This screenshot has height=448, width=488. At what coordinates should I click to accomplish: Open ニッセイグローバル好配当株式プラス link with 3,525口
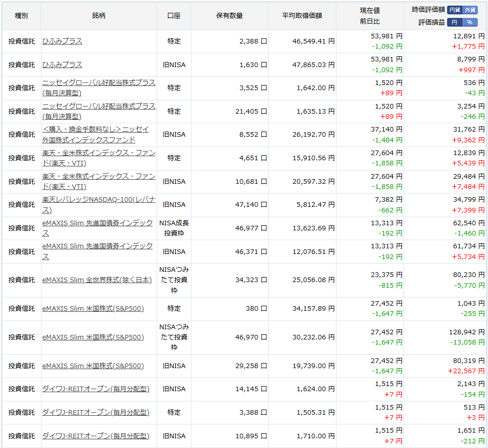(99, 88)
